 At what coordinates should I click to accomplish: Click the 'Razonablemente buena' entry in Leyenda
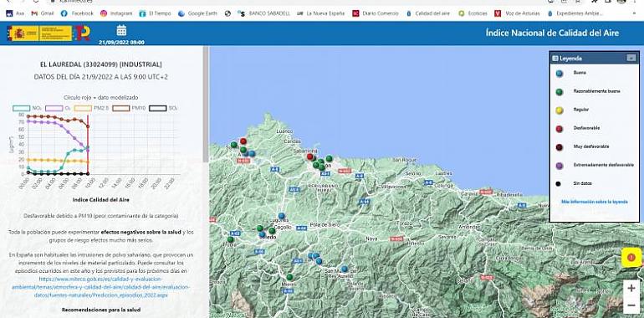point(597,91)
